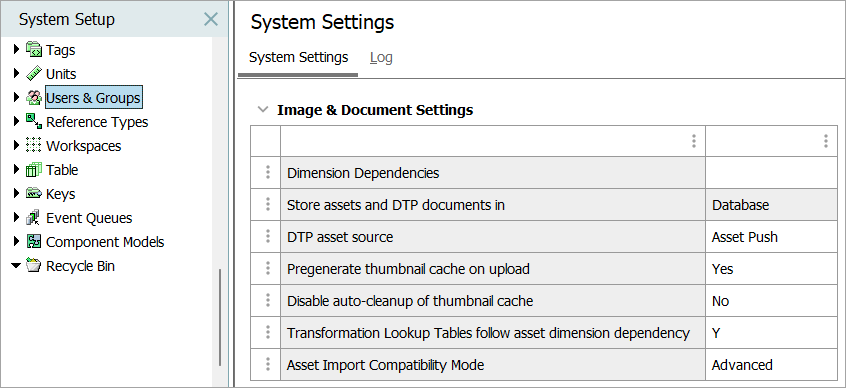Image resolution: width=846 pixels, height=388 pixels.
Task: Open row menu for Dimension Dependencies
Action: (268, 173)
